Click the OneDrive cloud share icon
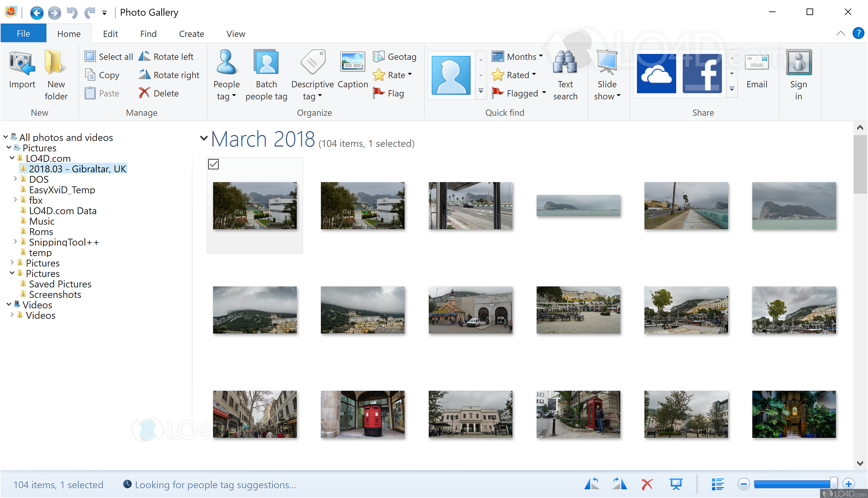The height and width of the screenshot is (498, 868). [x=656, y=73]
